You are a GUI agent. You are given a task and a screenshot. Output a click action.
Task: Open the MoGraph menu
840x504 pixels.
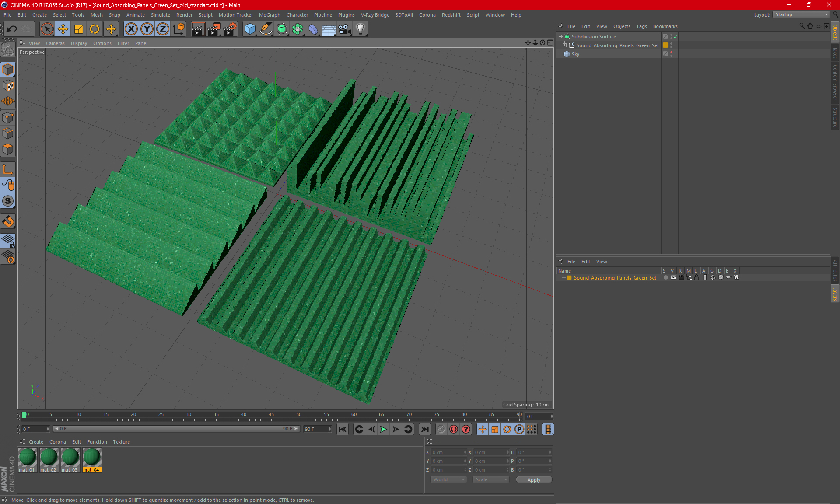tap(269, 15)
